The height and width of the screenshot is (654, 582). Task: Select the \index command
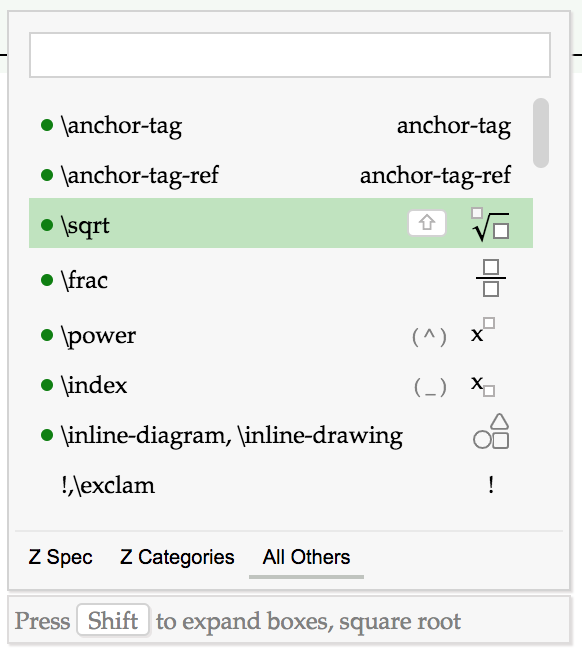(281, 385)
